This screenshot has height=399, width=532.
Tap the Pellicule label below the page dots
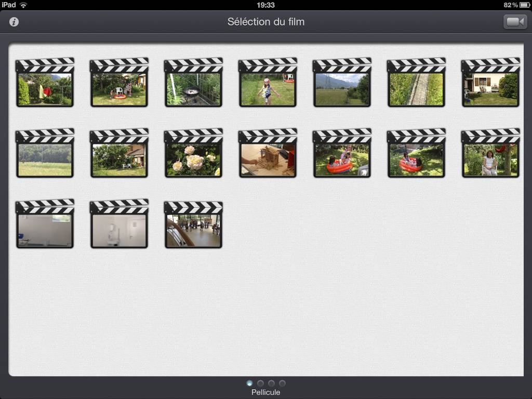[265, 392]
